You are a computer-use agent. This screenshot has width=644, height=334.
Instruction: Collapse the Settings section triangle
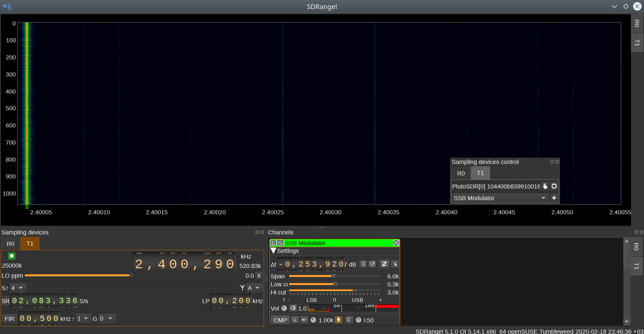click(273, 251)
